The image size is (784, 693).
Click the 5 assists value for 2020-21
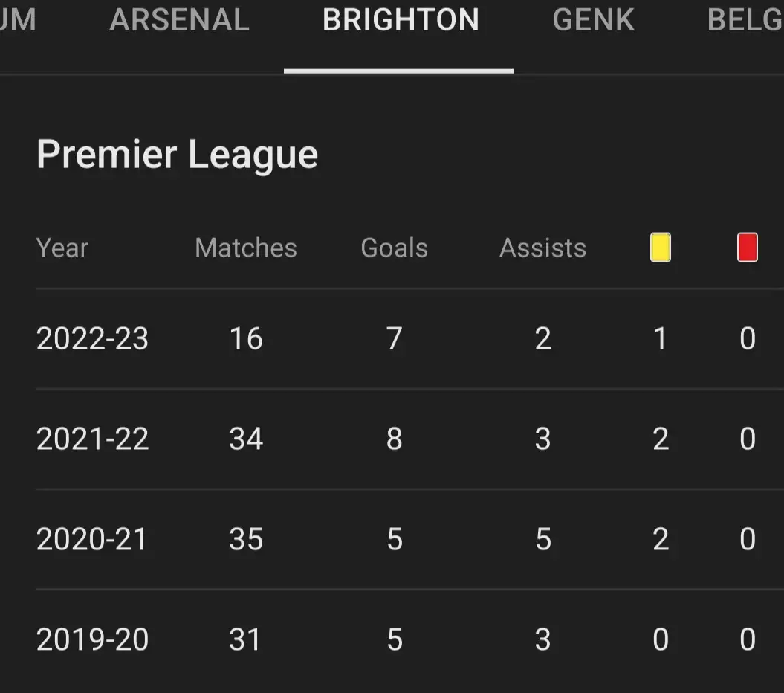point(543,540)
